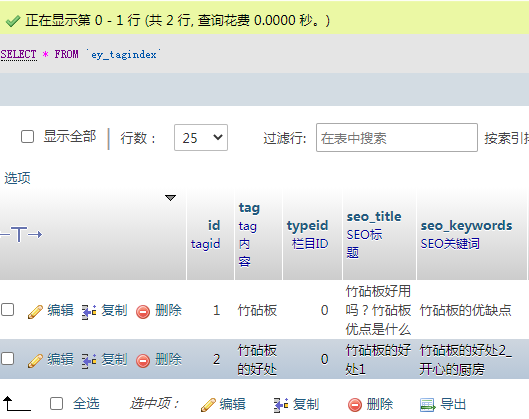Open the 选项 (options) link
Image resolution: width=529 pixels, height=419 pixels.
click(x=17, y=178)
